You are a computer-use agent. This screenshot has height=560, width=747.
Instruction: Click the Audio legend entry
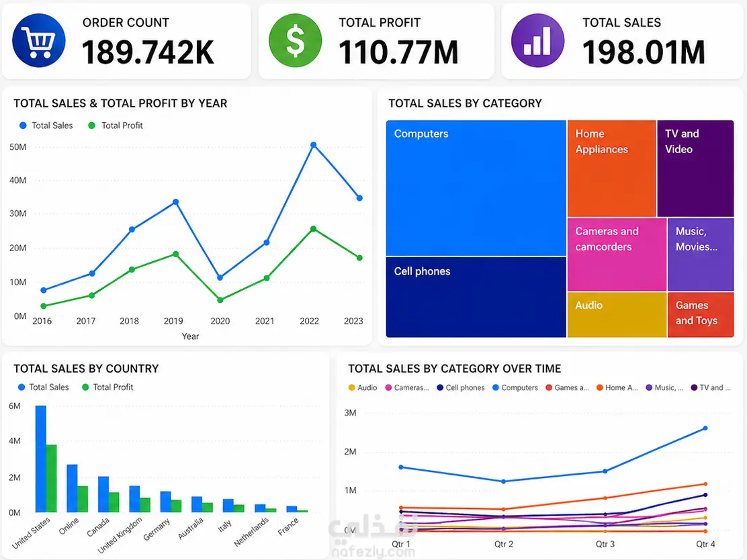[x=363, y=387]
